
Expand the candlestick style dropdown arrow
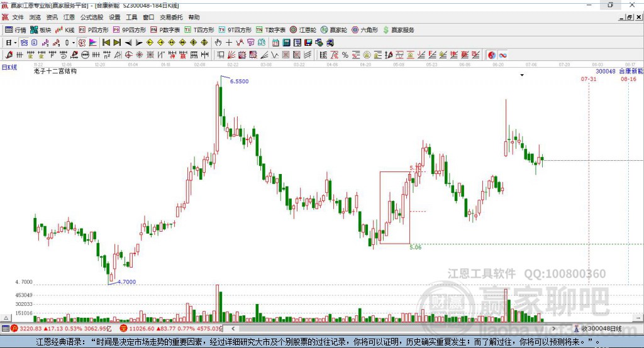click(x=74, y=43)
